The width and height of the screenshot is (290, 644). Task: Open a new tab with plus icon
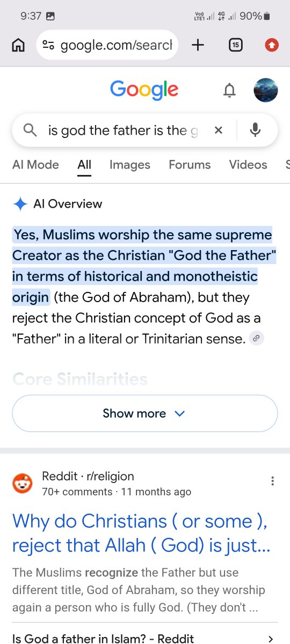click(x=198, y=45)
